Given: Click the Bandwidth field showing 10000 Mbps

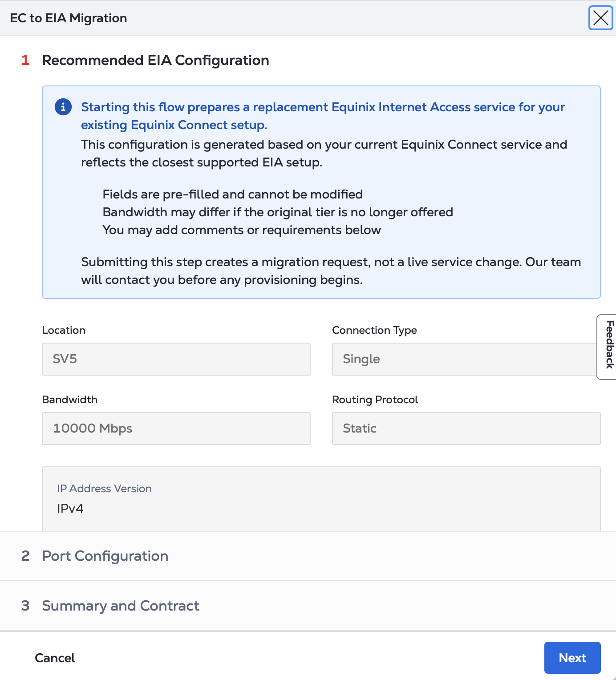Looking at the screenshot, I should pyautogui.click(x=176, y=429).
